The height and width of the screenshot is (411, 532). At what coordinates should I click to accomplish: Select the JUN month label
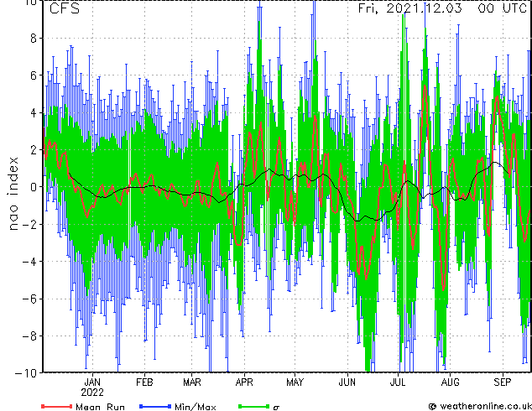point(347,382)
